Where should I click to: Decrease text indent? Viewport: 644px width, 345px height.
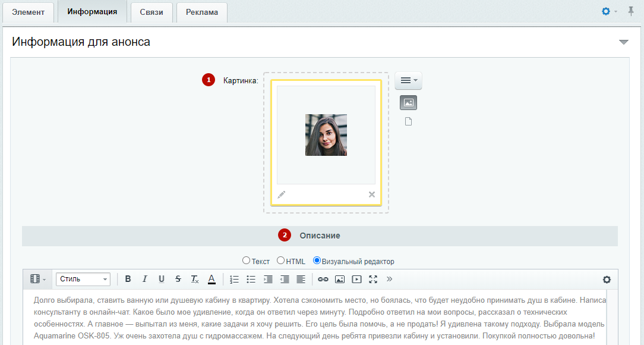click(284, 279)
